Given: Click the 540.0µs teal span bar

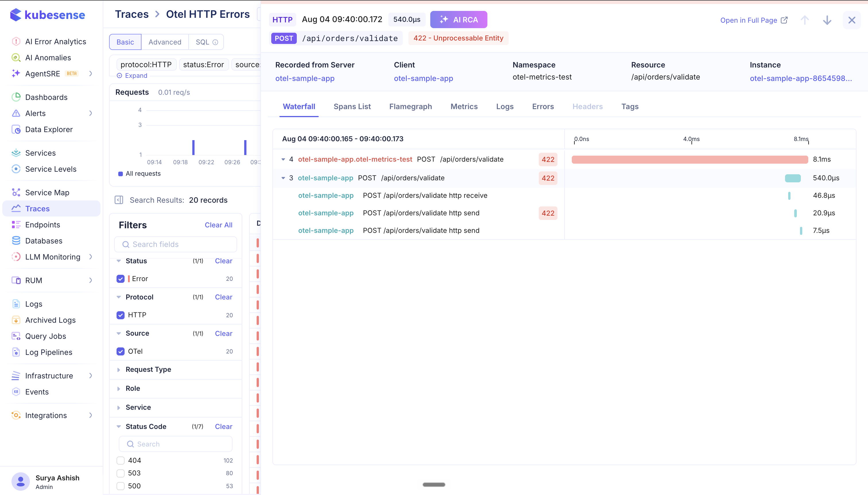Looking at the screenshot, I should point(793,178).
